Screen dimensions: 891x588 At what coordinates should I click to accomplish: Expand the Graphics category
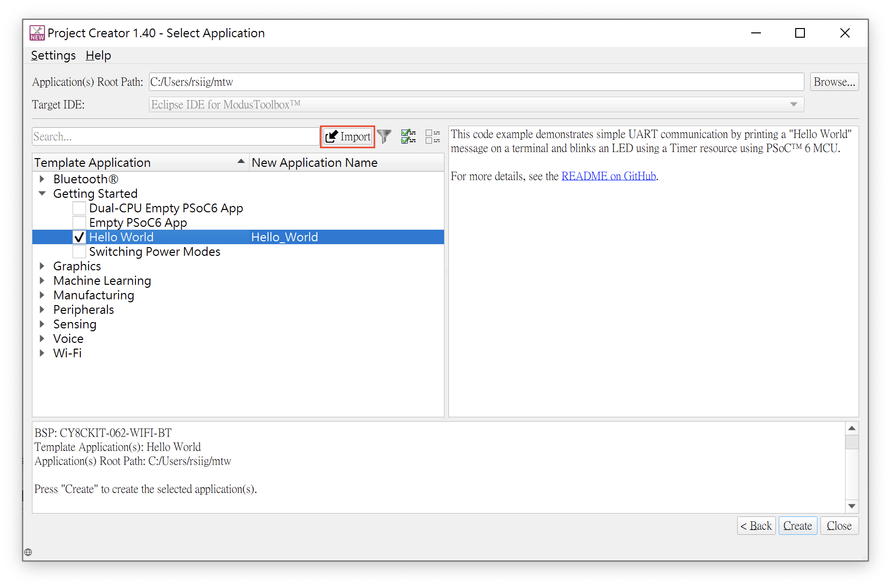coord(42,266)
